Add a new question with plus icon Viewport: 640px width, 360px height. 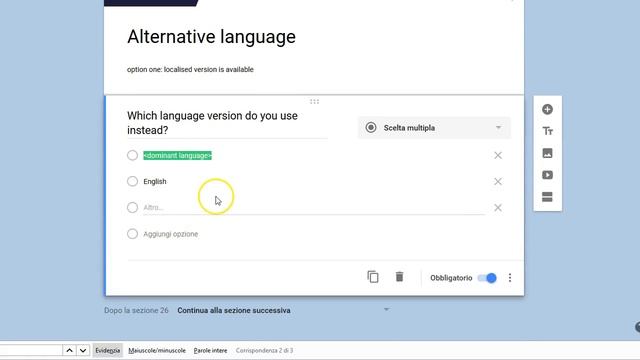[x=547, y=109]
